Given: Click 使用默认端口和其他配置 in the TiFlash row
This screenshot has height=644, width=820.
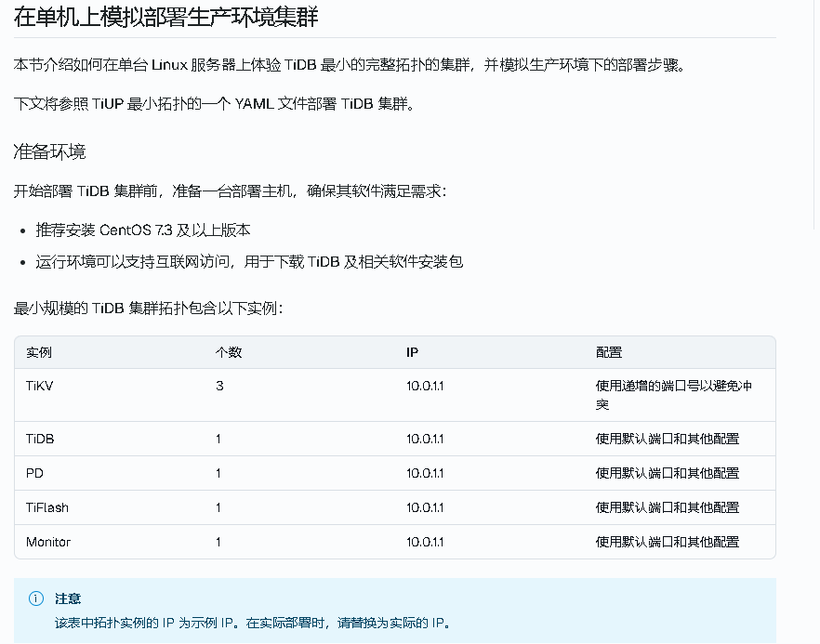Looking at the screenshot, I should pos(668,507).
